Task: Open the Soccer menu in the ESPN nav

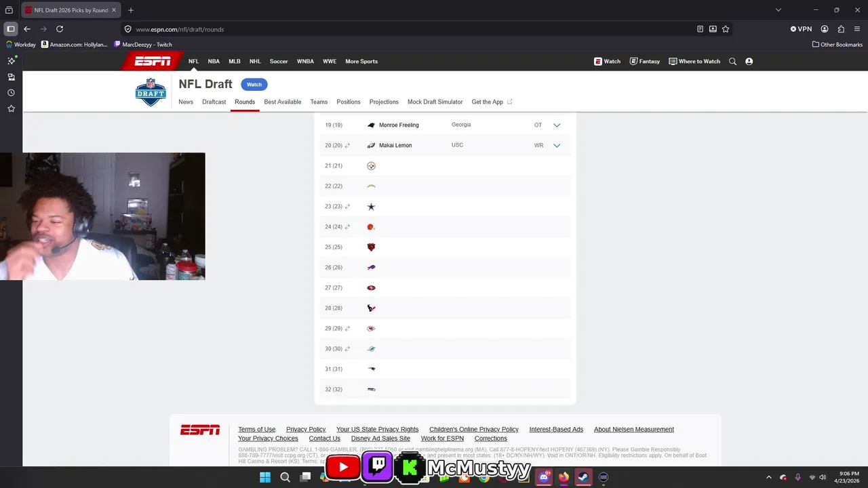Action: (x=279, y=61)
